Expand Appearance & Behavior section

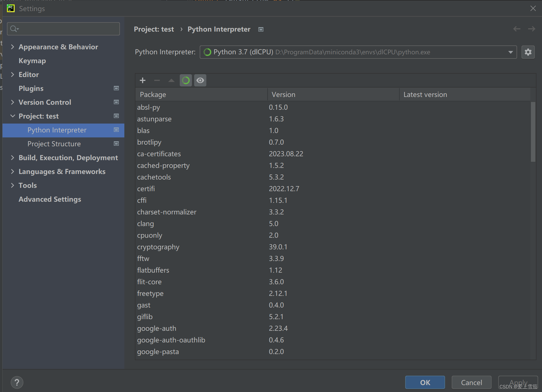[x=12, y=47]
